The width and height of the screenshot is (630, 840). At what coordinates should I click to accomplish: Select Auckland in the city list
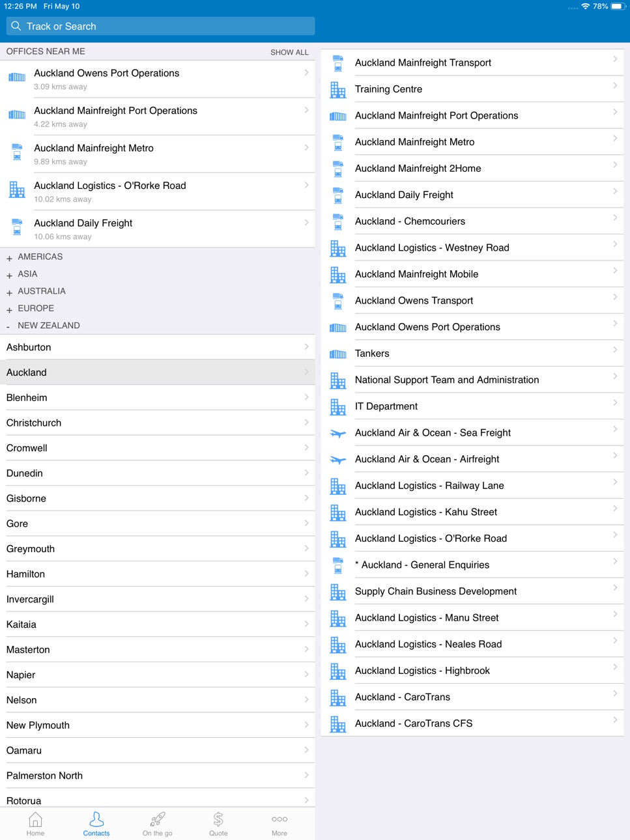click(x=158, y=372)
